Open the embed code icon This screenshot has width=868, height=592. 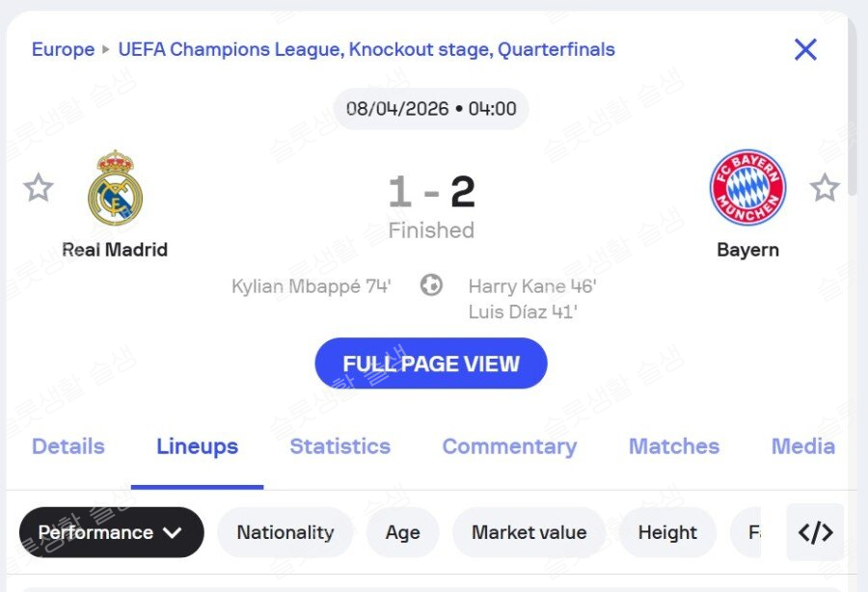tap(815, 532)
